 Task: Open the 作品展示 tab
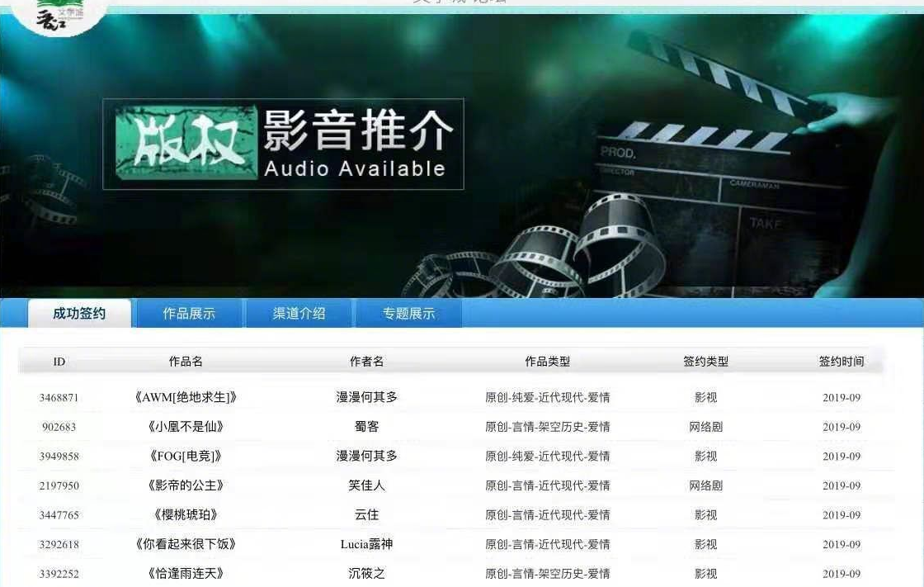click(x=189, y=314)
